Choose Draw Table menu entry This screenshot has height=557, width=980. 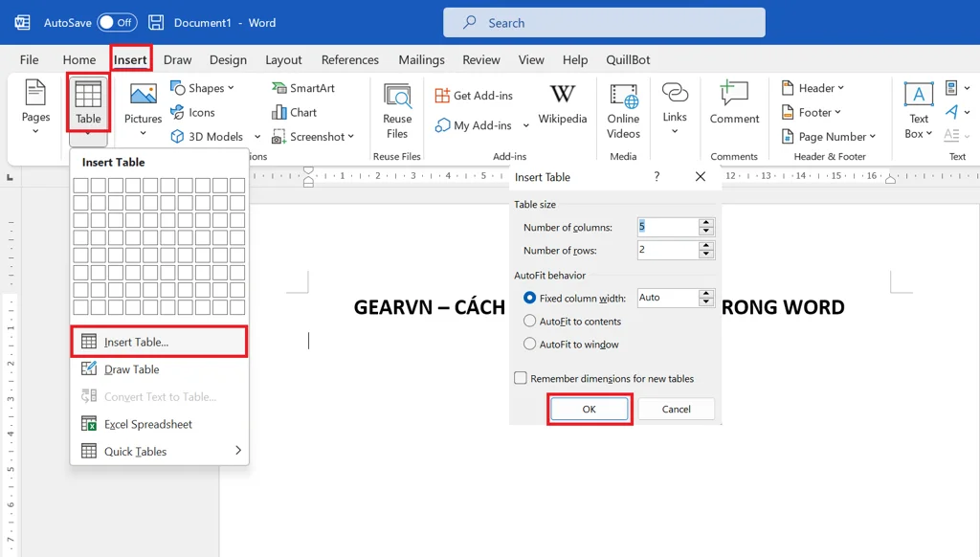tap(160, 369)
